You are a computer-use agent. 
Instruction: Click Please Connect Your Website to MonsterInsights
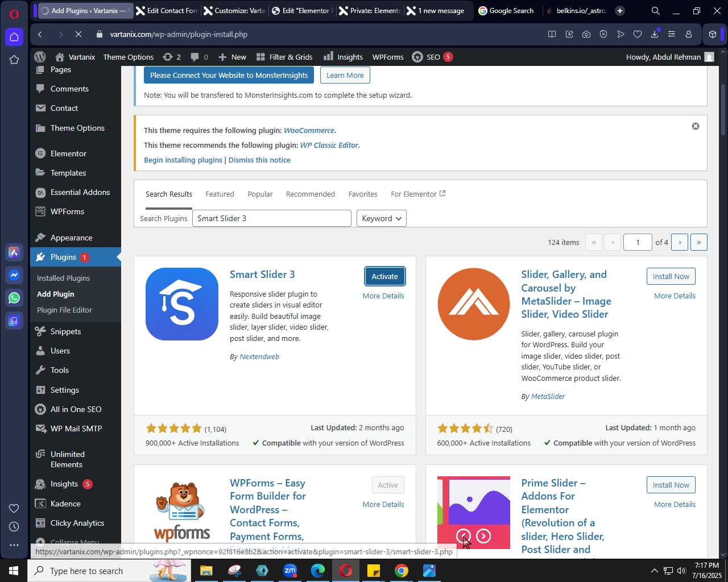[229, 75]
